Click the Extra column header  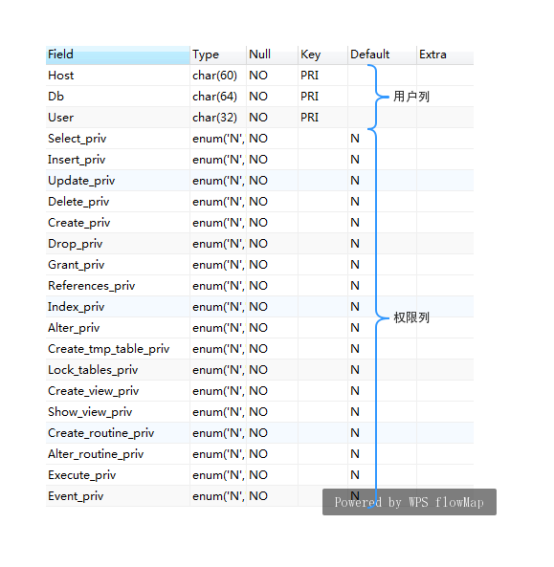point(445,55)
